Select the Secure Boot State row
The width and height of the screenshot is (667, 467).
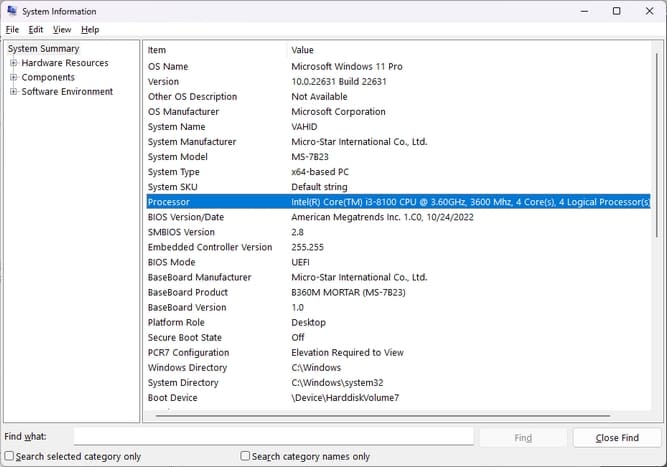(x=398, y=337)
